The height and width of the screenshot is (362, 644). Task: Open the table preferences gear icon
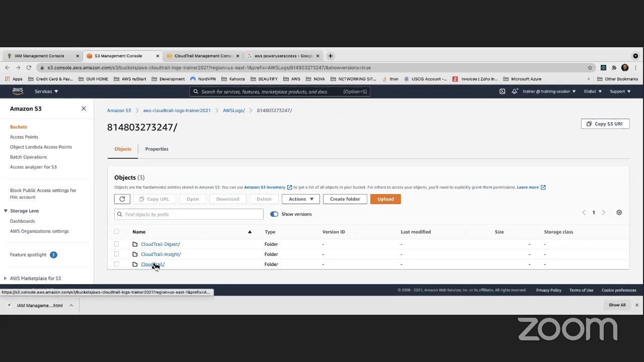(x=619, y=213)
